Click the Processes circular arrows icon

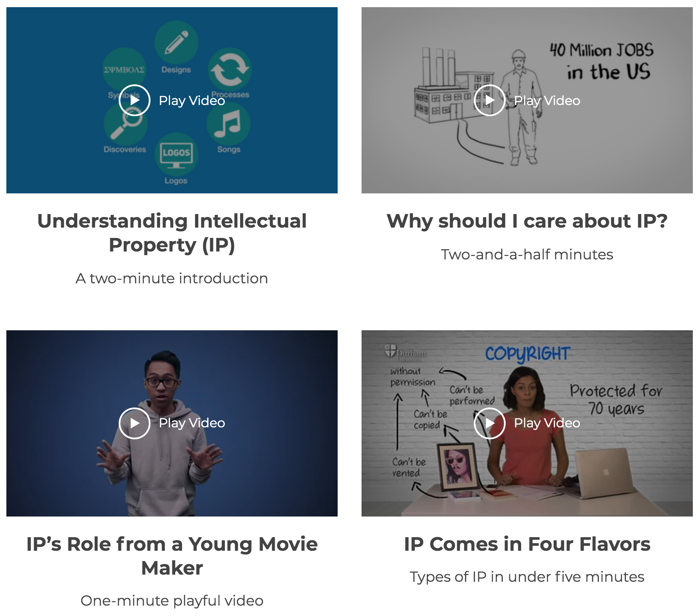click(x=230, y=70)
